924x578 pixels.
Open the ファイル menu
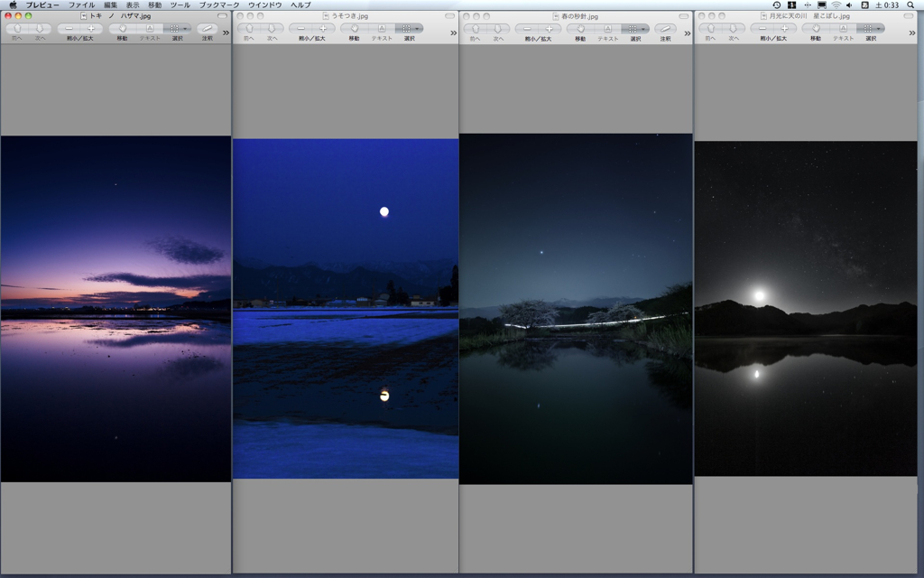[x=81, y=5]
